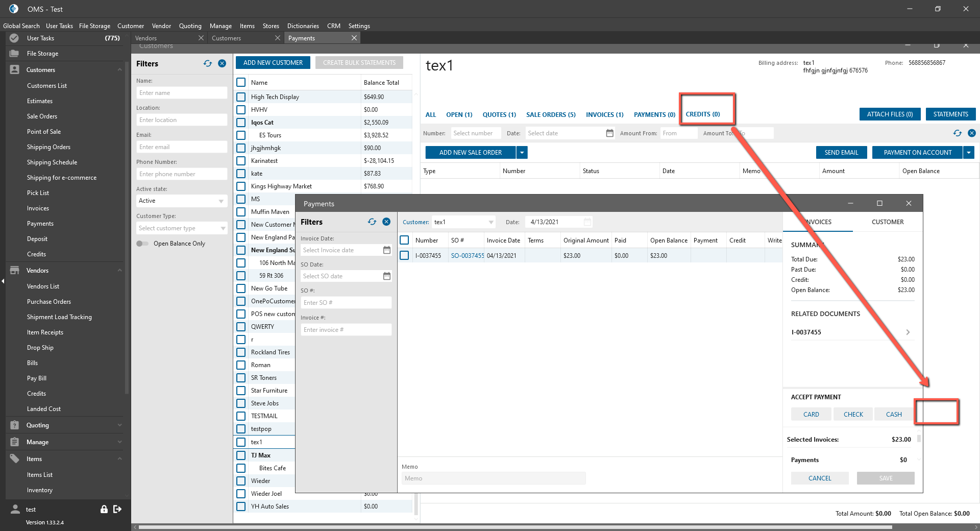Collapse the Customers section in sidebar
This screenshot has width=980, height=531.
pos(120,70)
